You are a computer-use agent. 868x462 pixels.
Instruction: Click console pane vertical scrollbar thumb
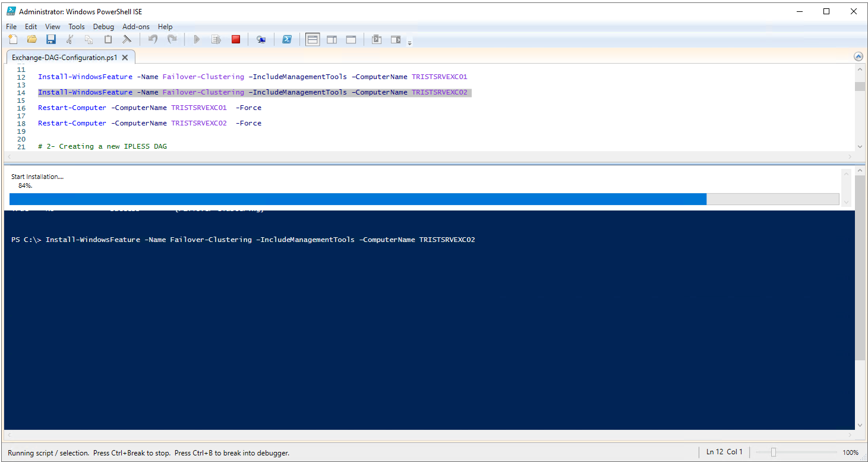point(860,268)
